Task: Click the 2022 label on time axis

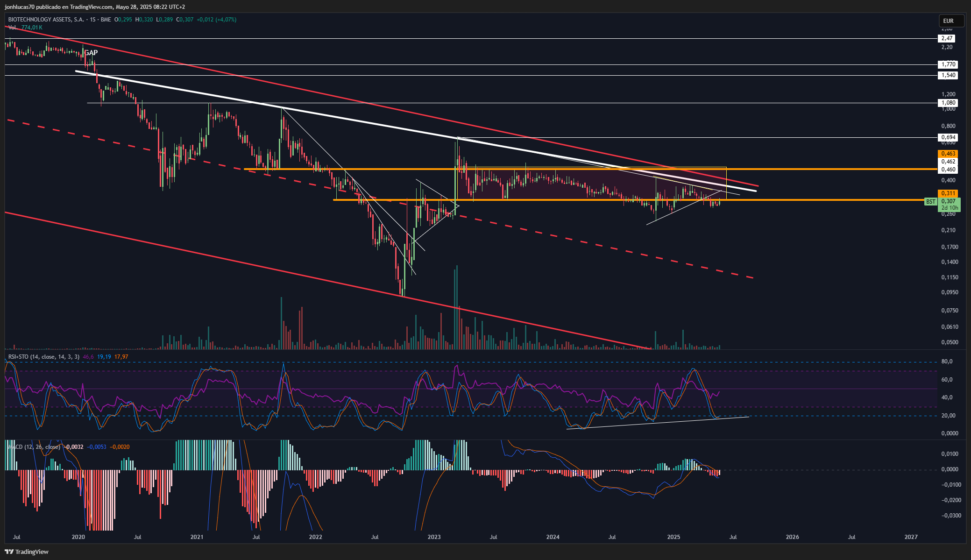Action: tap(316, 537)
